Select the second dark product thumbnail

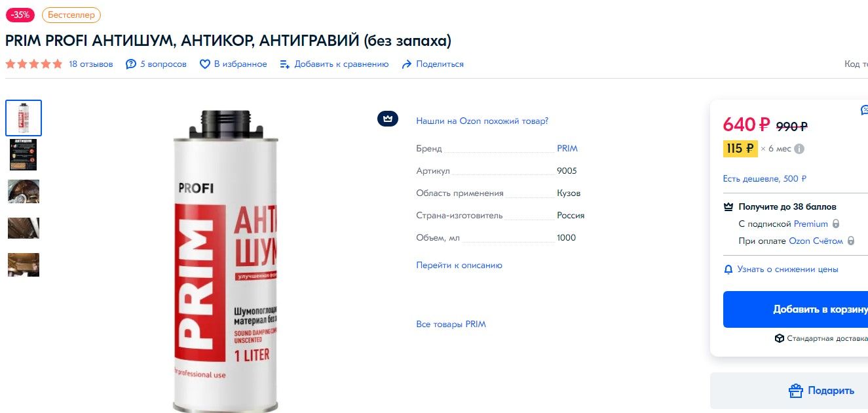(24, 154)
